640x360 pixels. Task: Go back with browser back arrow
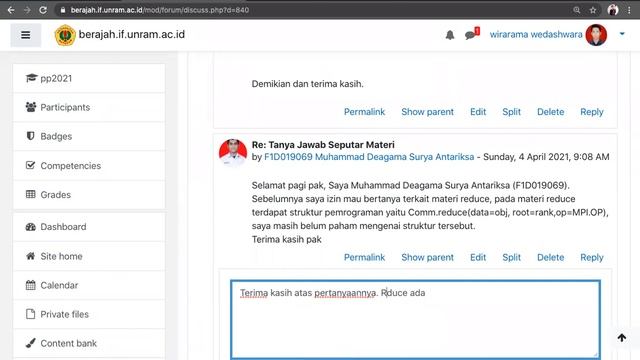(11, 10)
